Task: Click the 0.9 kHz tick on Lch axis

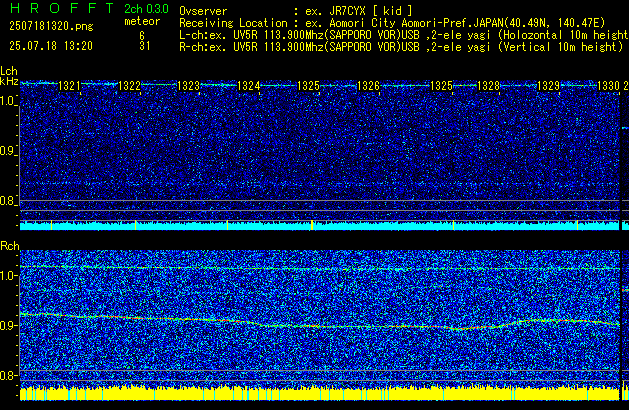Action: pos(8,151)
